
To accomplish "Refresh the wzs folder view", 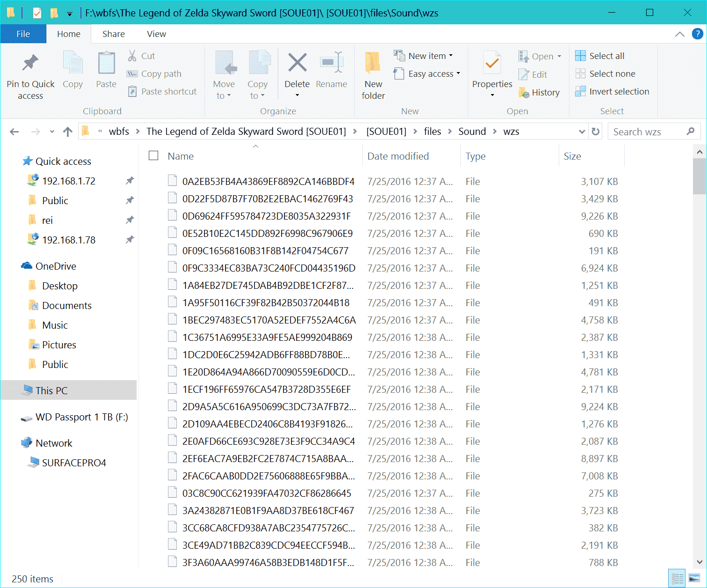I will click(596, 132).
